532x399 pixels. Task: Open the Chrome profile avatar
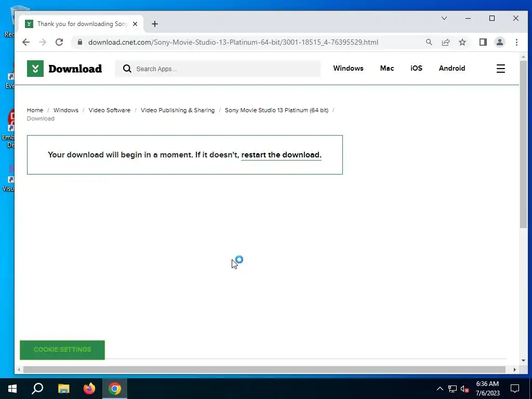499,42
